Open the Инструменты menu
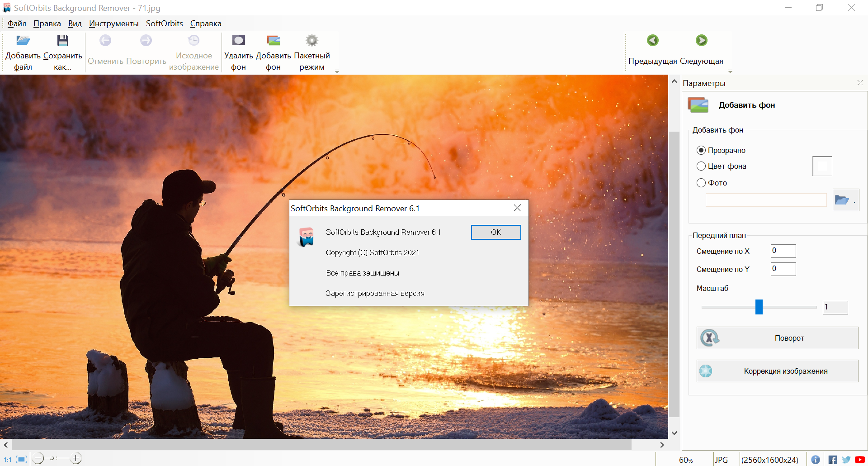 click(x=113, y=24)
